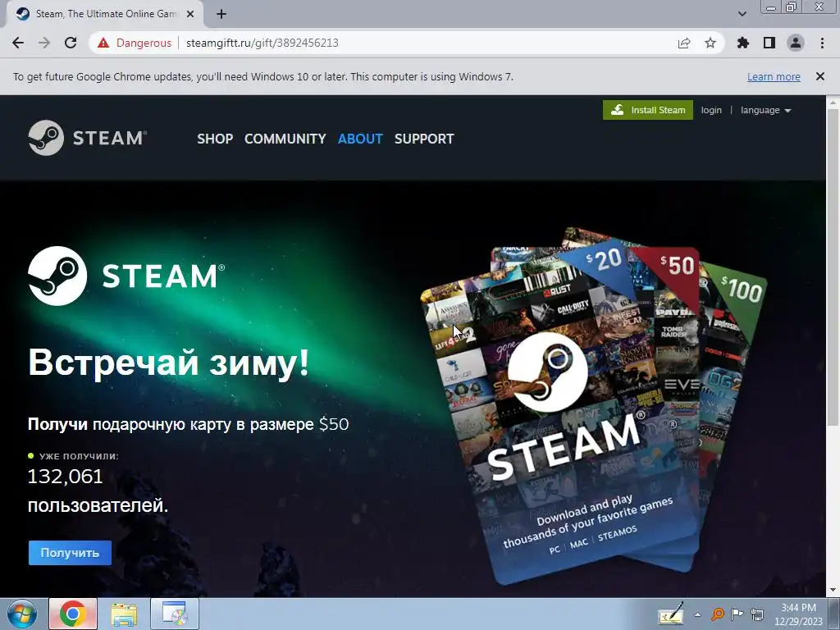Open the SHOP menu item

click(215, 139)
